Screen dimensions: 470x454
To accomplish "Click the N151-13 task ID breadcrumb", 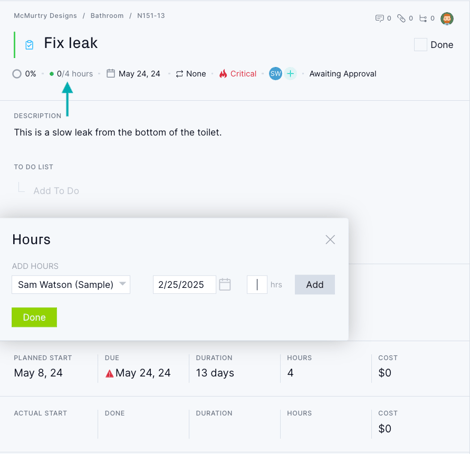I will (151, 16).
